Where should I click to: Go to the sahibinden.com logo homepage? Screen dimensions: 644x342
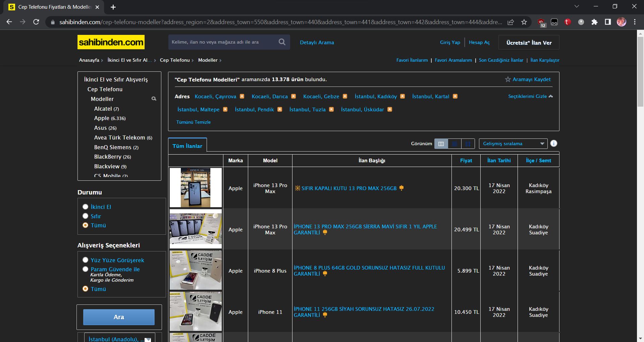111,42
